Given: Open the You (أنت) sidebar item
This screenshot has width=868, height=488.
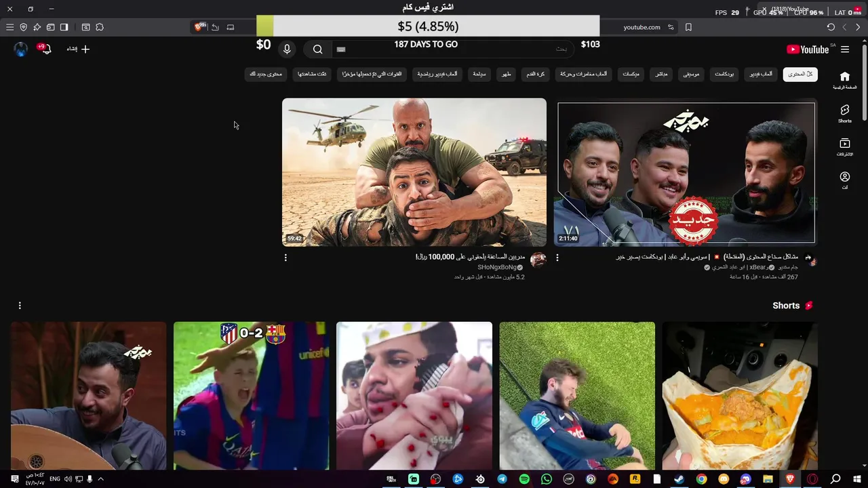Looking at the screenshot, I should [x=844, y=180].
